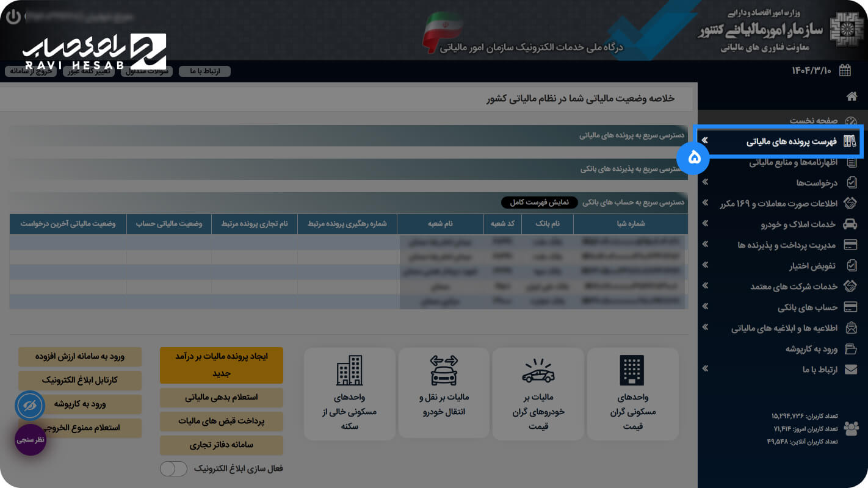This screenshot has width=868, height=488.
Task: Open the luxury cars tax icon
Action: click(x=538, y=370)
